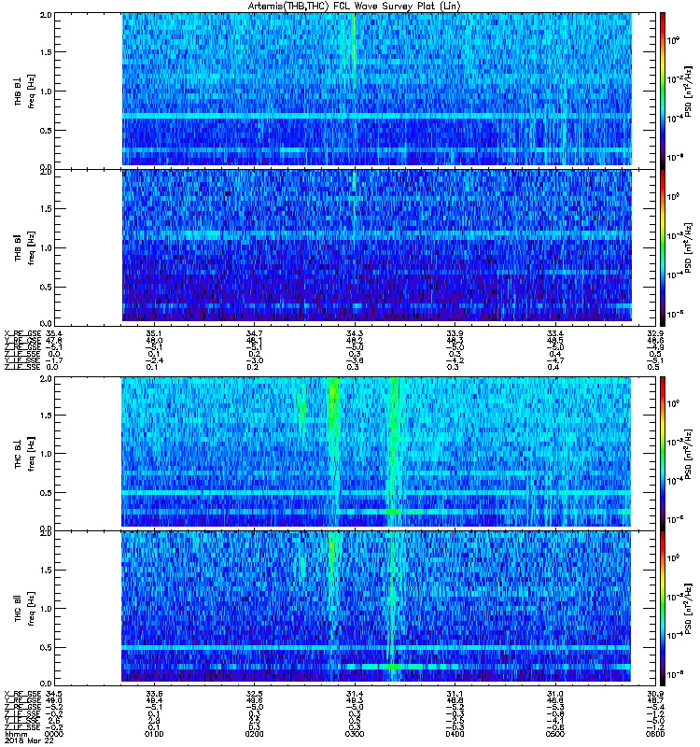Click the THB B-parallel axis label
The image size is (700, 747).
(18, 247)
